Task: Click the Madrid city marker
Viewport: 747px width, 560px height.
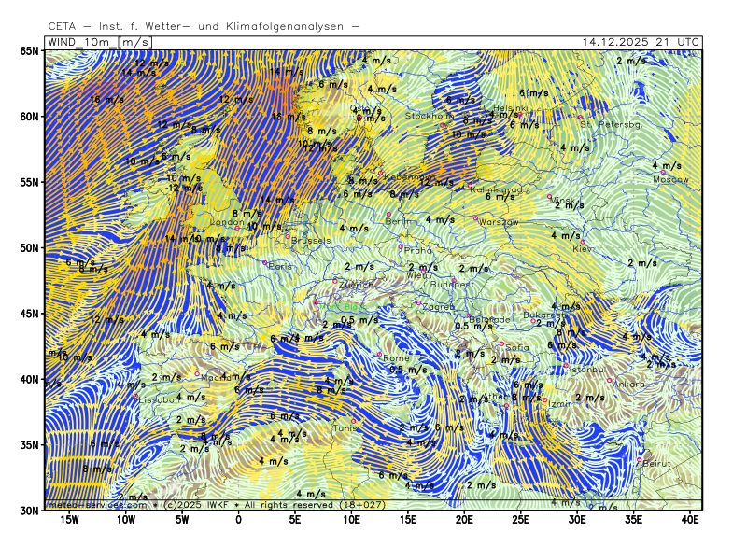Action: (197, 373)
